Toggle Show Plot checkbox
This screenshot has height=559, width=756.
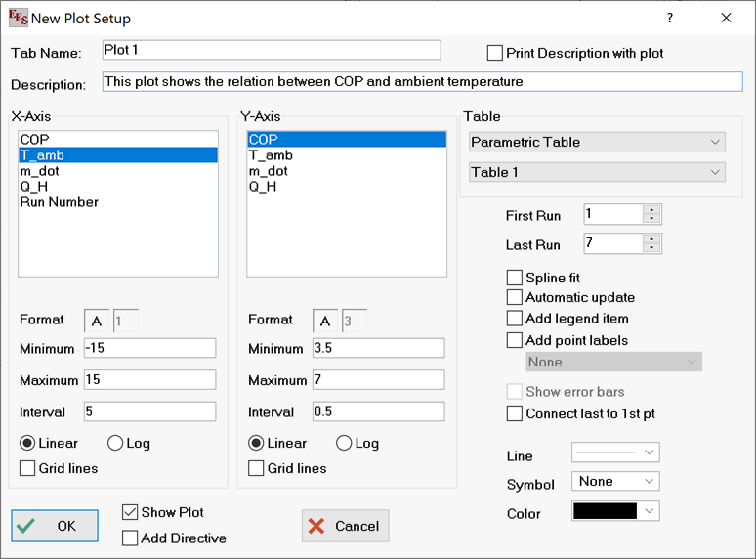pos(130,512)
